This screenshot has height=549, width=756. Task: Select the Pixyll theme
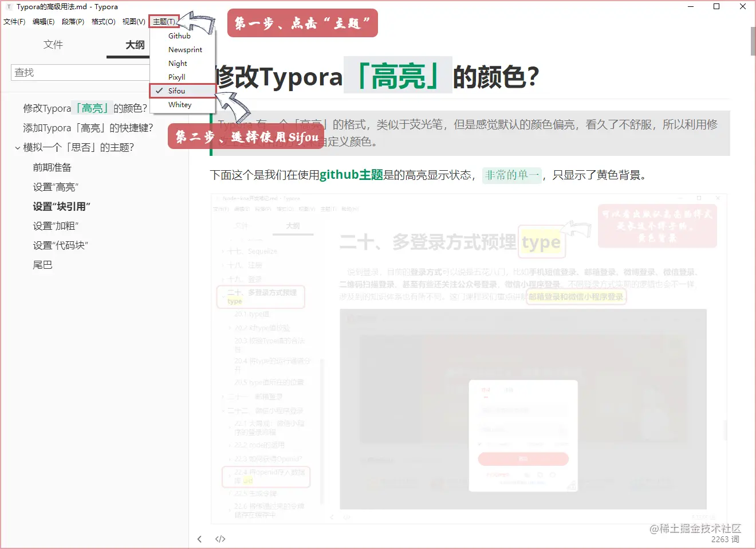pos(178,77)
